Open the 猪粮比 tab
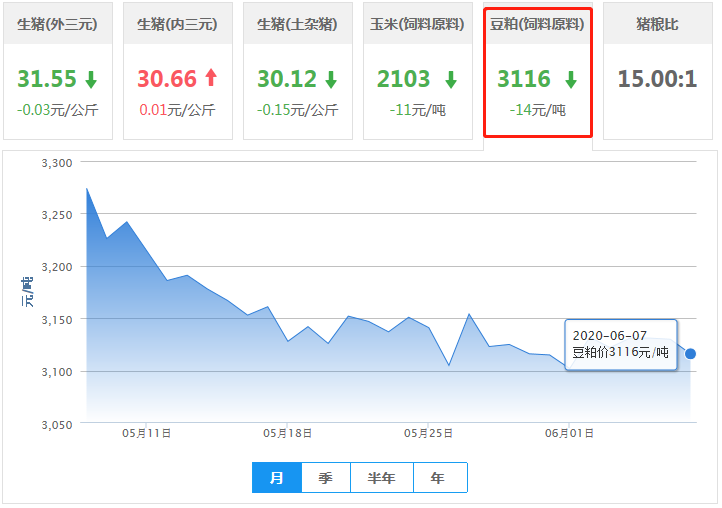This screenshot has width=722, height=508. click(x=657, y=24)
